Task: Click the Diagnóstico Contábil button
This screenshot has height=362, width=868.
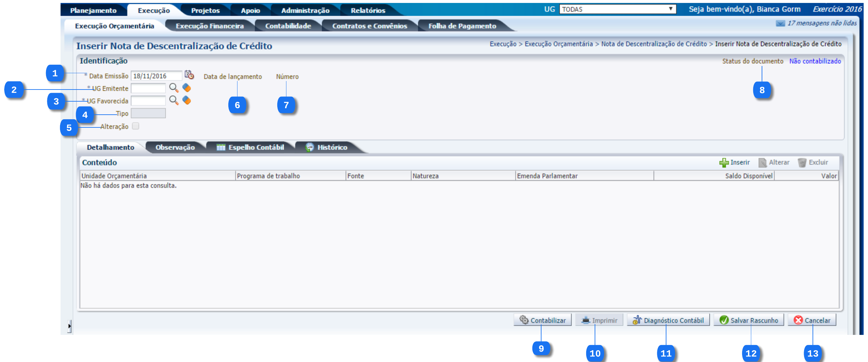Action: (668, 320)
